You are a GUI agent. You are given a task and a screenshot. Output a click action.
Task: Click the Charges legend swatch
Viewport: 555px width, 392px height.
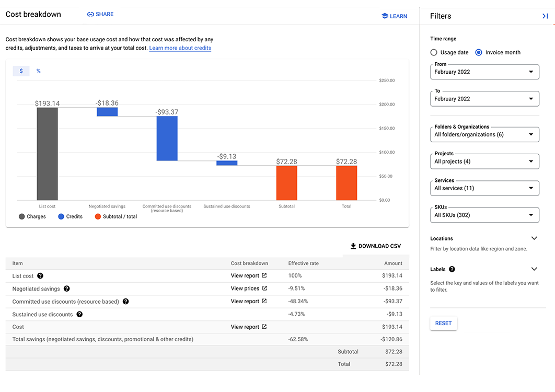coord(22,216)
